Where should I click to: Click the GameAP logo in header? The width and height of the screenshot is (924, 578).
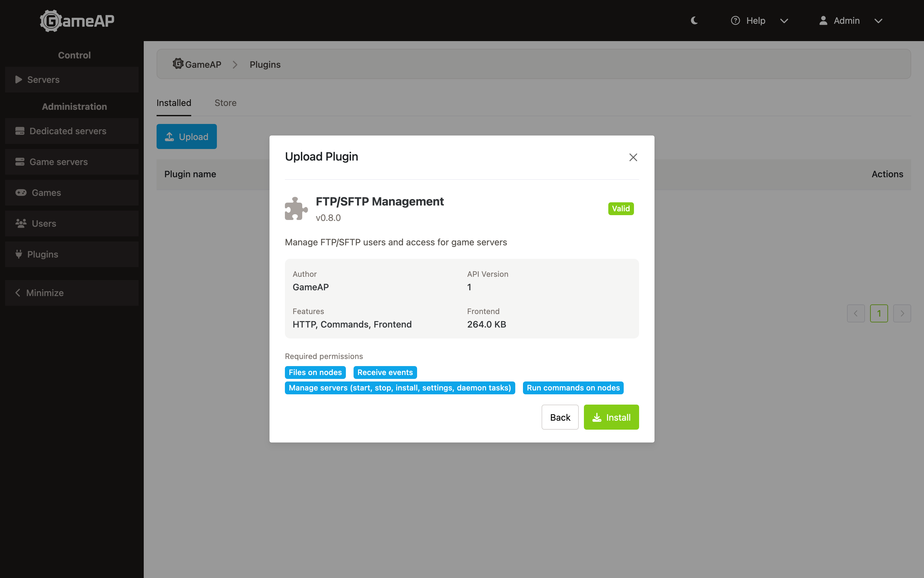[77, 21]
